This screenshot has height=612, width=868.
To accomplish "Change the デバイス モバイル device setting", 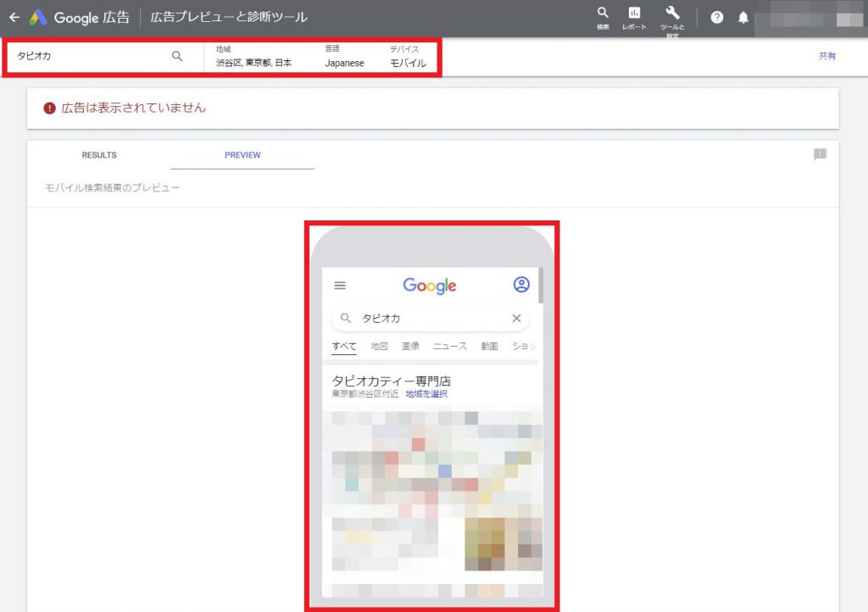I will coord(408,57).
